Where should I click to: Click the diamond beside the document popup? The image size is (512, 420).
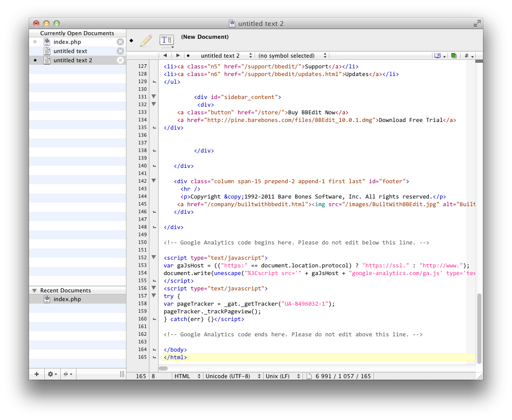tap(188, 56)
